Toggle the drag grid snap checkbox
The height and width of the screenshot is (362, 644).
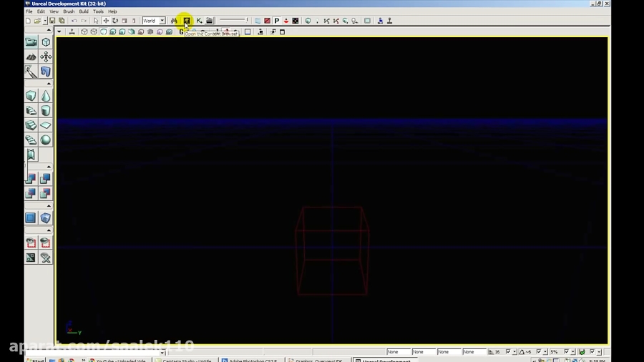point(508,352)
